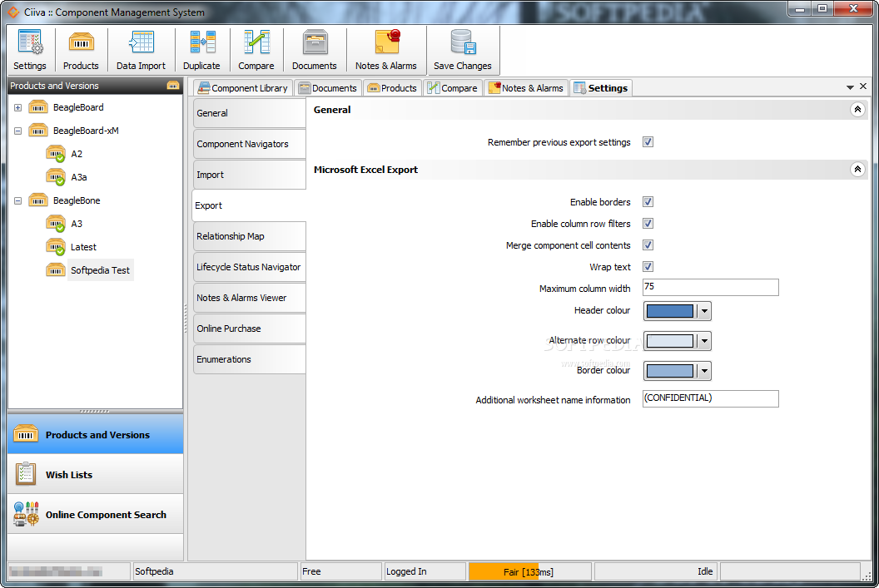The width and height of the screenshot is (879, 588).
Task: Open Notes & Alarms Viewer settings
Action: click(x=250, y=298)
